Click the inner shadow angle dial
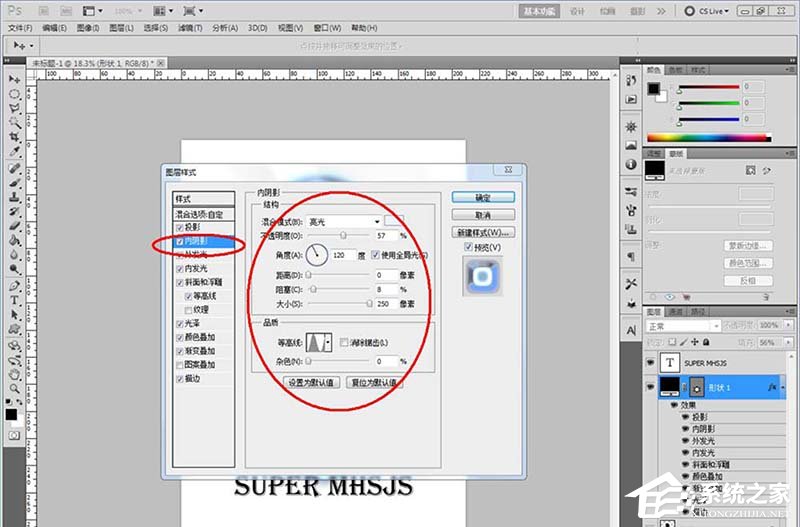This screenshot has height=527, width=800. click(317, 256)
